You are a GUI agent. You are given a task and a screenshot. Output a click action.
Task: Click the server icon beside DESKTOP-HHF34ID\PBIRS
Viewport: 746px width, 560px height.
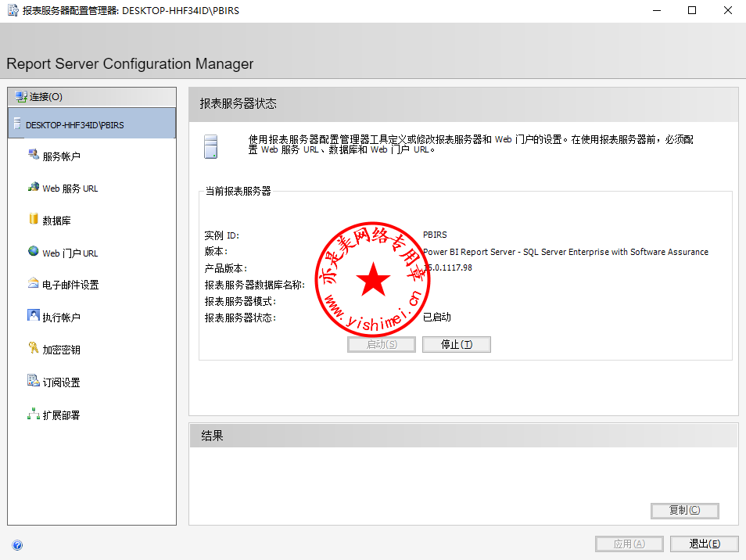click(17, 124)
